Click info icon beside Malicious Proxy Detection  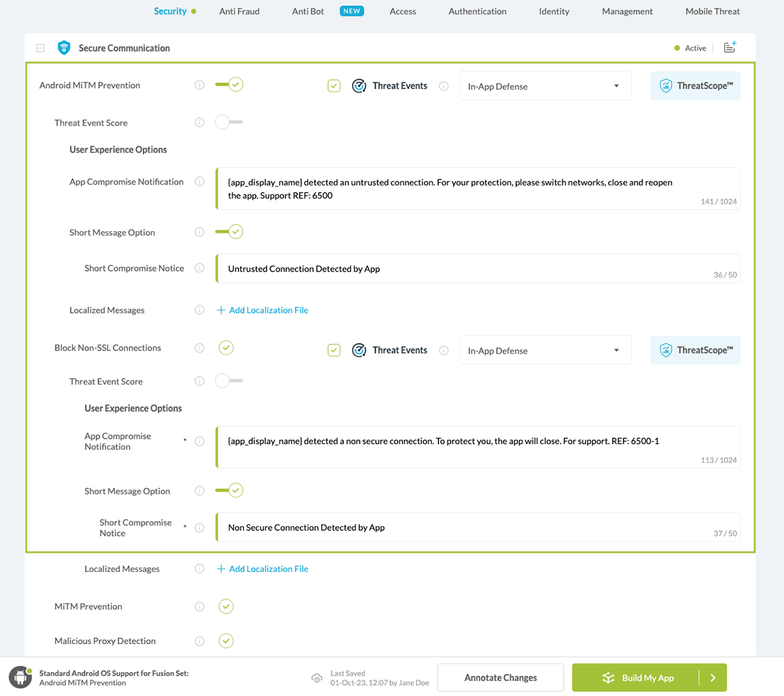pos(199,641)
